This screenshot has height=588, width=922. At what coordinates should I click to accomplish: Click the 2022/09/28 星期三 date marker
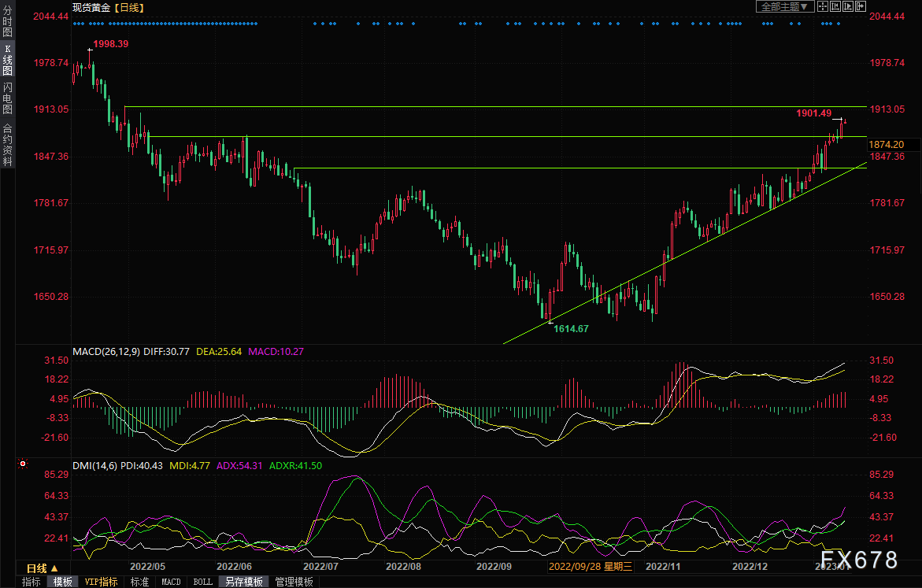click(591, 566)
